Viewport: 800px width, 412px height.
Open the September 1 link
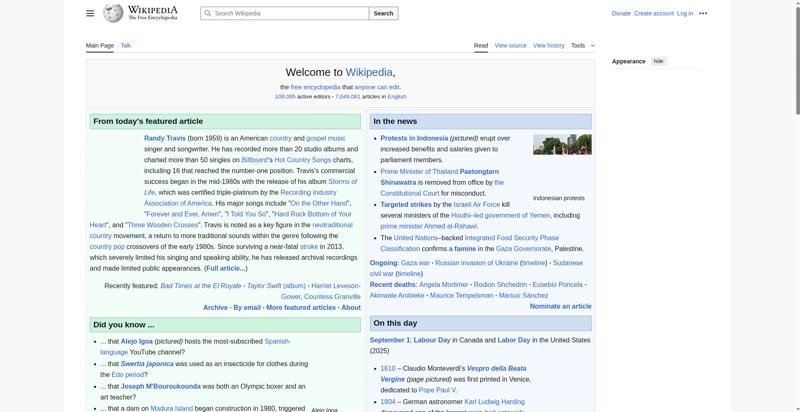click(x=390, y=340)
